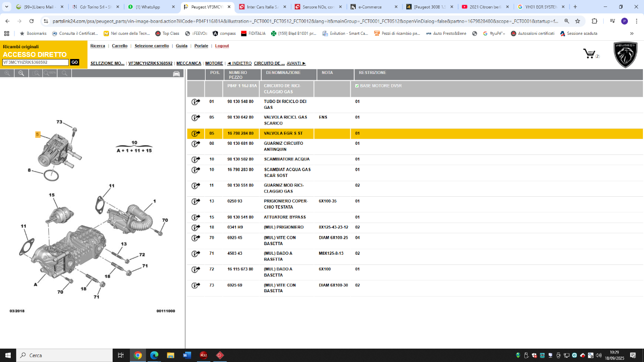Open info for GUARNIZ CIRCUITO ANTINQUIN row

(x=195, y=144)
